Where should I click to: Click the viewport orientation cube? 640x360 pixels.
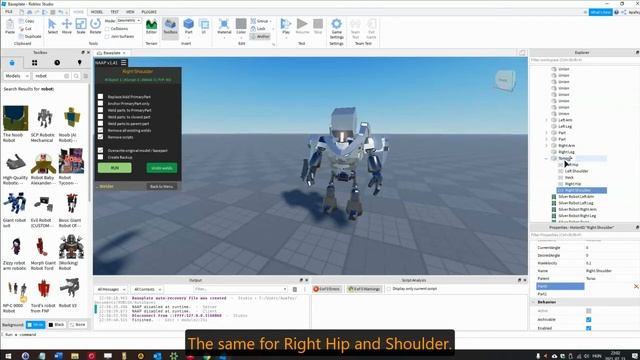[x=505, y=80]
